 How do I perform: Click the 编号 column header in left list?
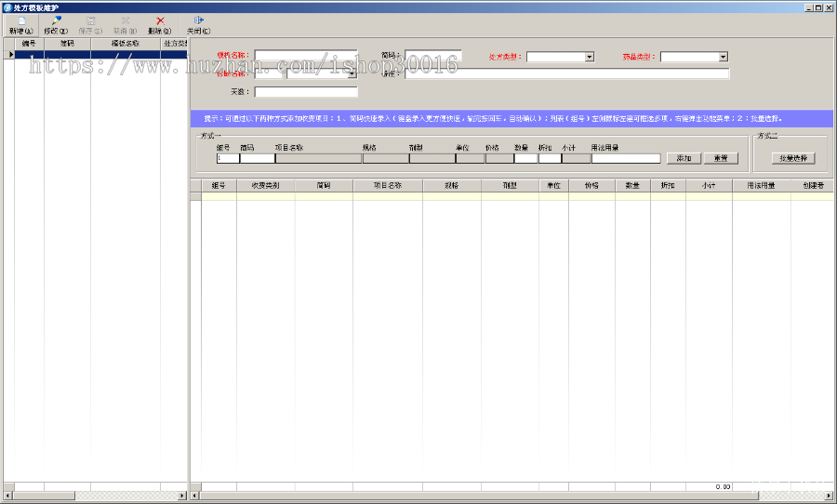click(29, 44)
